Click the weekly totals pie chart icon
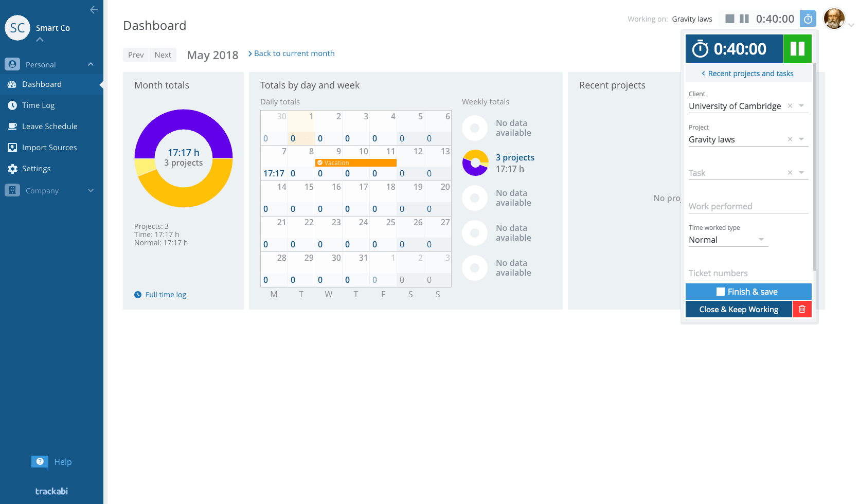 point(475,163)
